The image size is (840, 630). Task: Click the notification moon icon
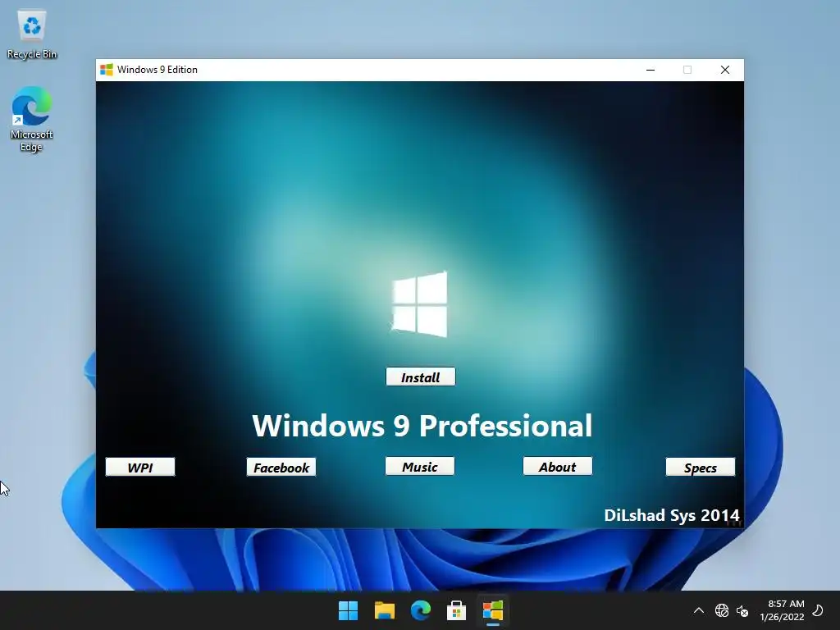click(818, 610)
